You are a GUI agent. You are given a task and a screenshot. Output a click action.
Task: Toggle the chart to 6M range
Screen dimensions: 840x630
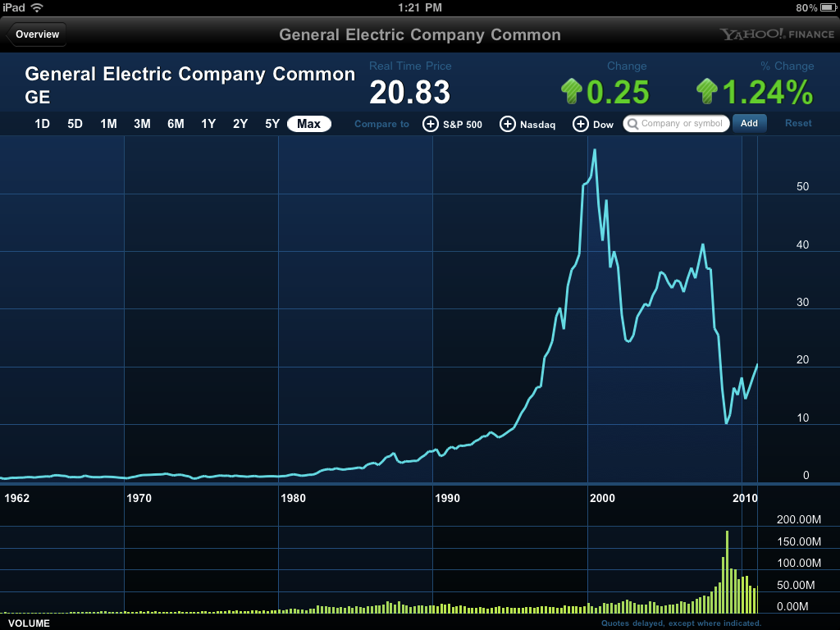175,123
